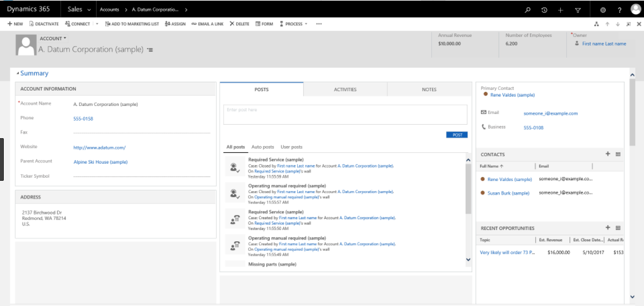The width and height of the screenshot is (644, 306).
Task: Open the grid view icon in RECENT OPPORTUNITIES
Action: pyautogui.click(x=618, y=228)
